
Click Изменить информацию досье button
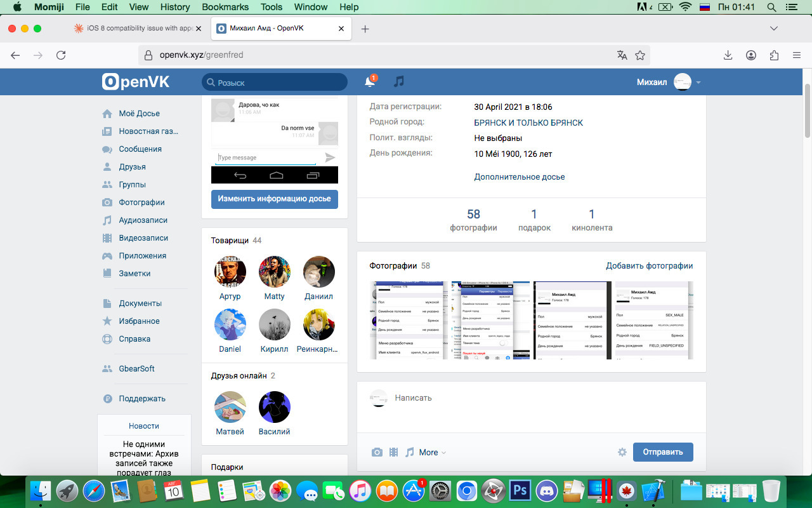(x=275, y=199)
